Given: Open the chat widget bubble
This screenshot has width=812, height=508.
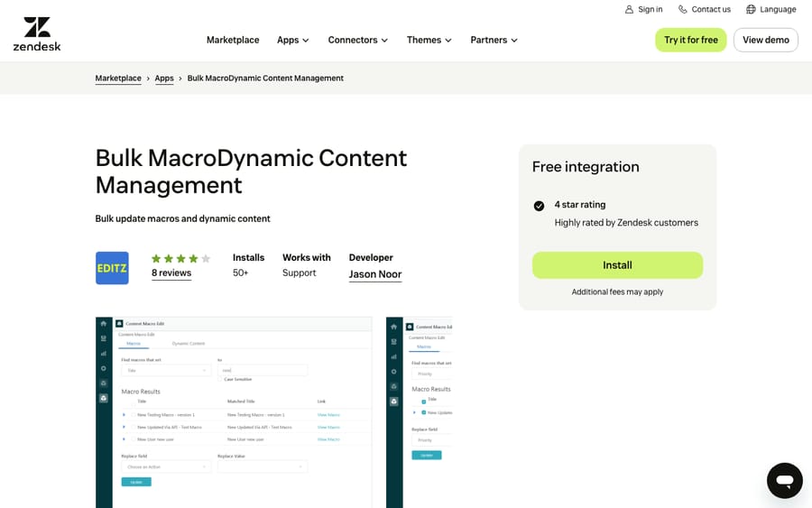Looking at the screenshot, I should pos(785,481).
